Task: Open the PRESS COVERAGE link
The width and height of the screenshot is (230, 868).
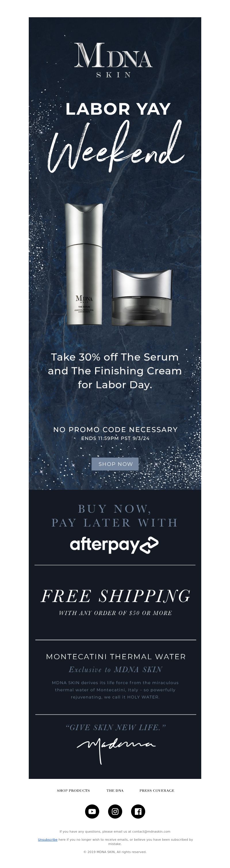Action: (157, 790)
